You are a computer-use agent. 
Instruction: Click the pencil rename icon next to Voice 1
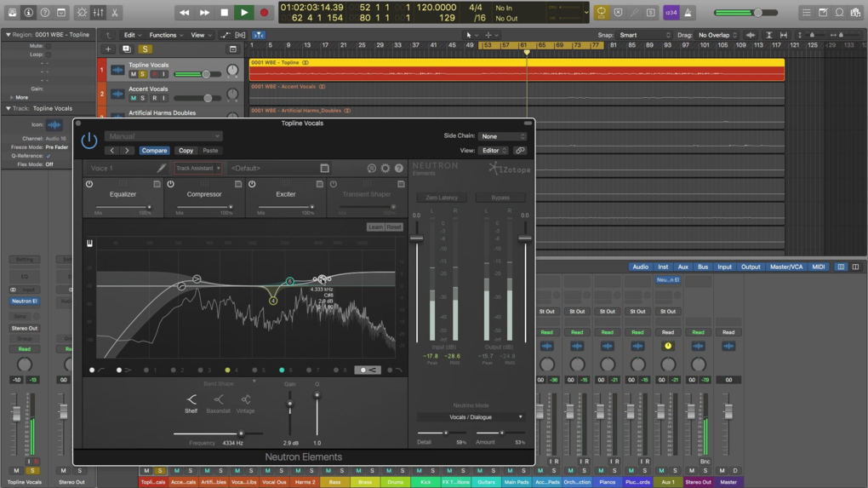click(161, 168)
